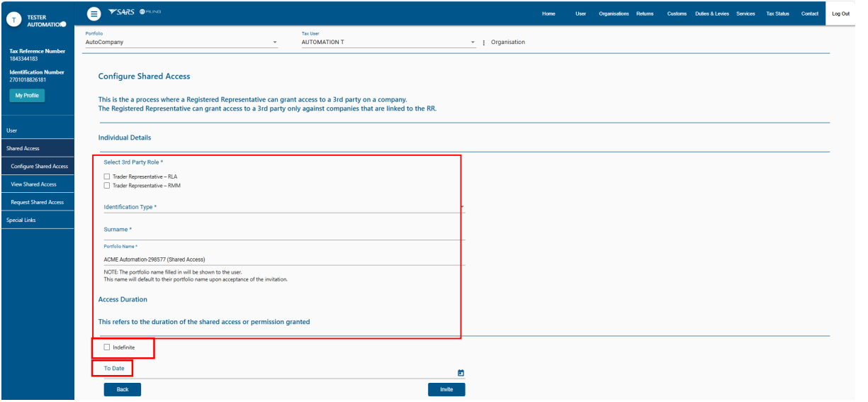Open the To Date calendar picker
This screenshot has height=402, width=868.
point(461,372)
